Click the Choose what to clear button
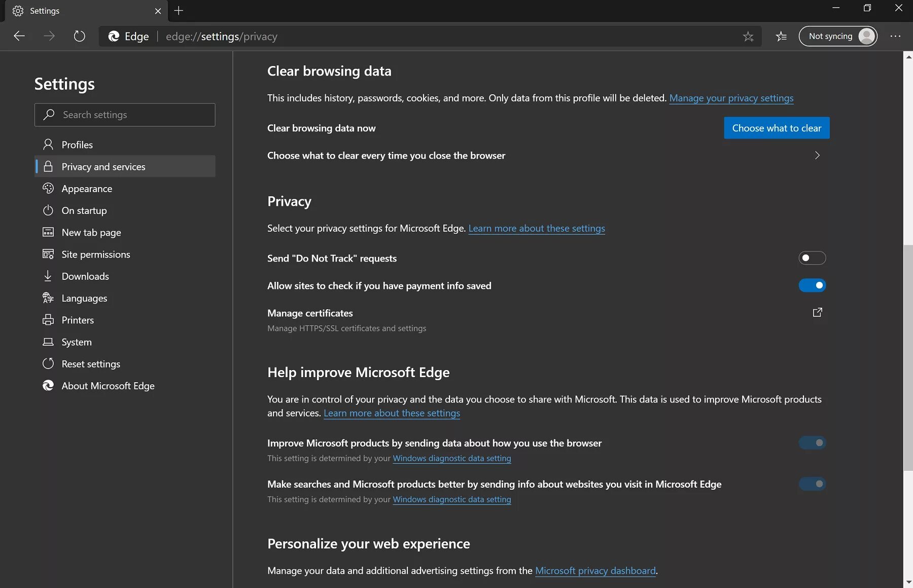The width and height of the screenshot is (913, 588). (x=777, y=128)
